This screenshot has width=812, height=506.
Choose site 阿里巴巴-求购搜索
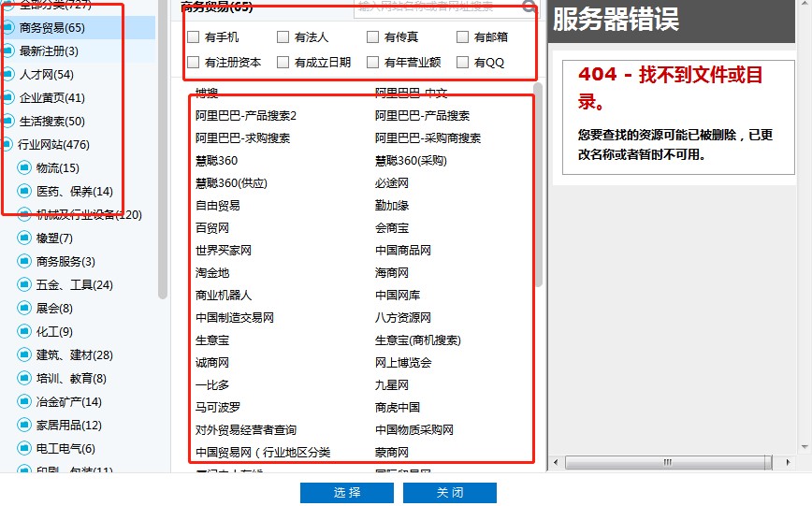[242, 137]
